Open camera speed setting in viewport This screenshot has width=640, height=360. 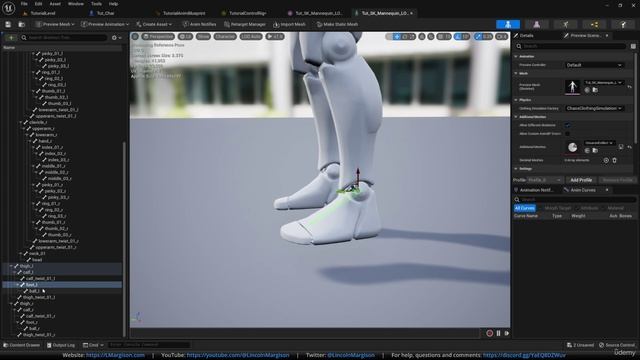[x=502, y=37]
